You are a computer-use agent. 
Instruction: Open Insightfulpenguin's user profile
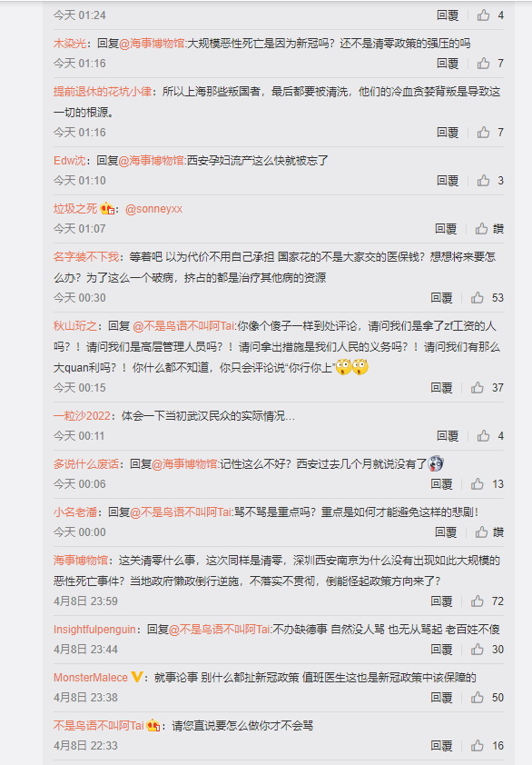pos(94,630)
